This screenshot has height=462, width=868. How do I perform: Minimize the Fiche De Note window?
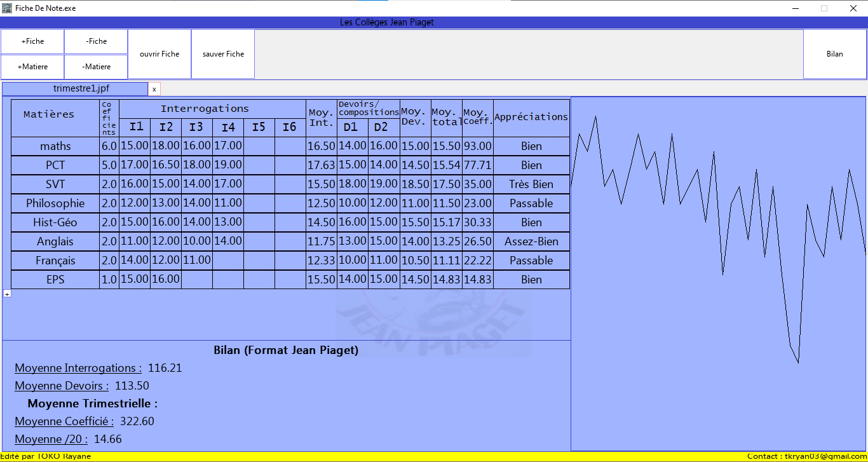(796, 8)
